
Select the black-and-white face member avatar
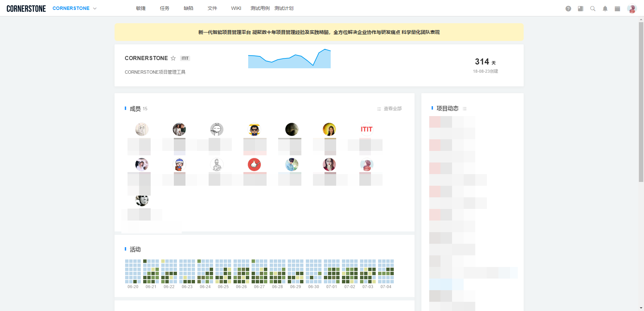[142, 200]
